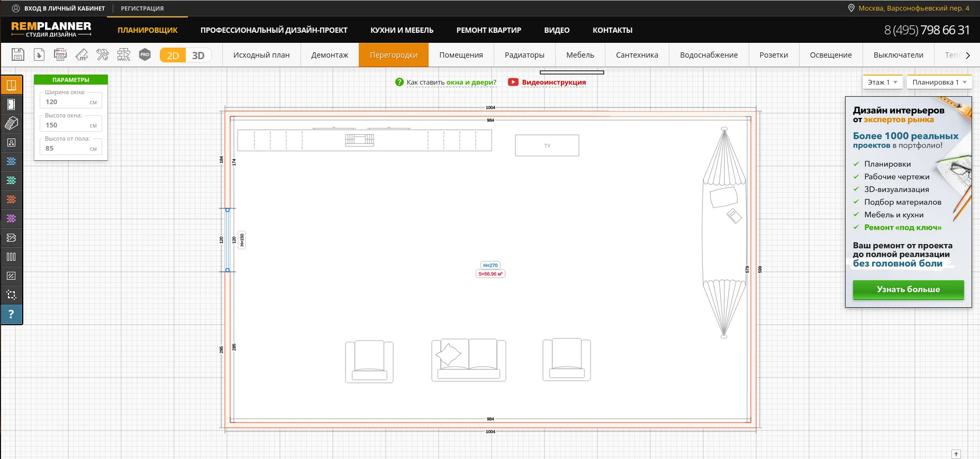Screen dimensions: 980x459
Task: Open the Перегородки tab
Action: [x=394, y=55]
